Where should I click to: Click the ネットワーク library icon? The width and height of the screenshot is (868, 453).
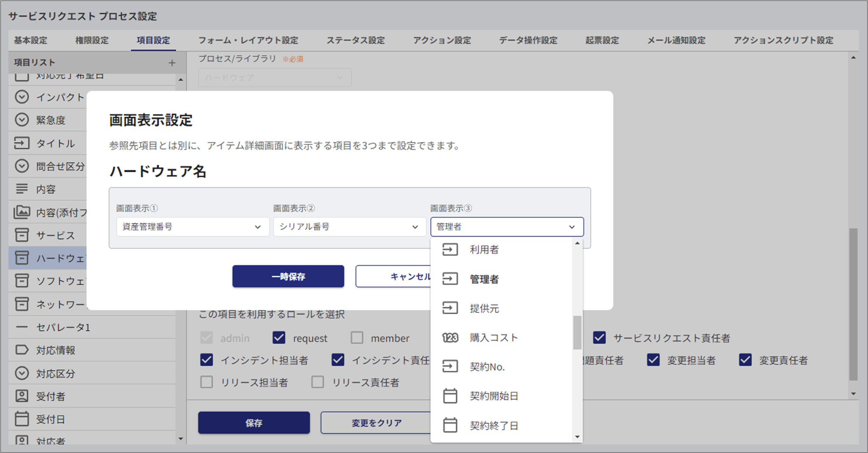[22, 304]
